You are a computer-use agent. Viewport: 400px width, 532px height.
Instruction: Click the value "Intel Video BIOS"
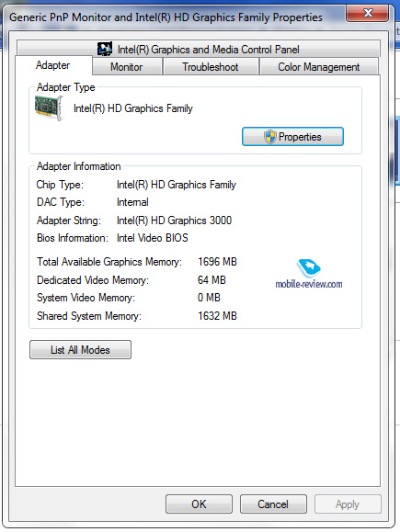click(x=152, y=238)
